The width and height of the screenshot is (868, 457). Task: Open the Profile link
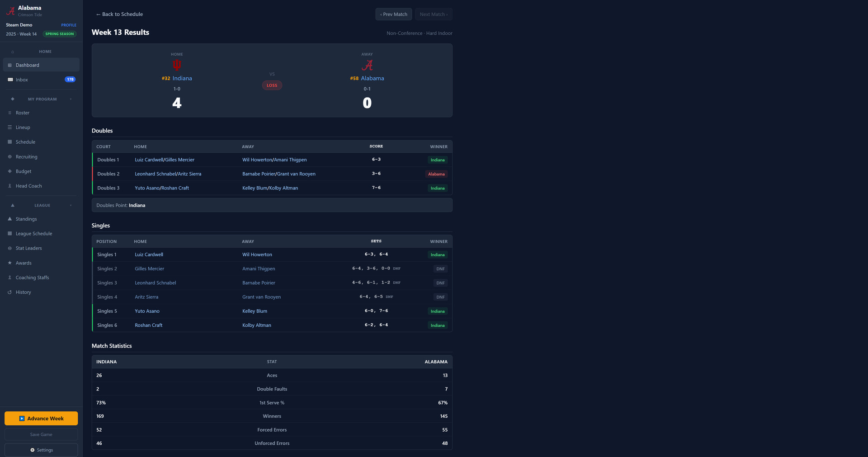pyautogui.click(x=69, y=25)
